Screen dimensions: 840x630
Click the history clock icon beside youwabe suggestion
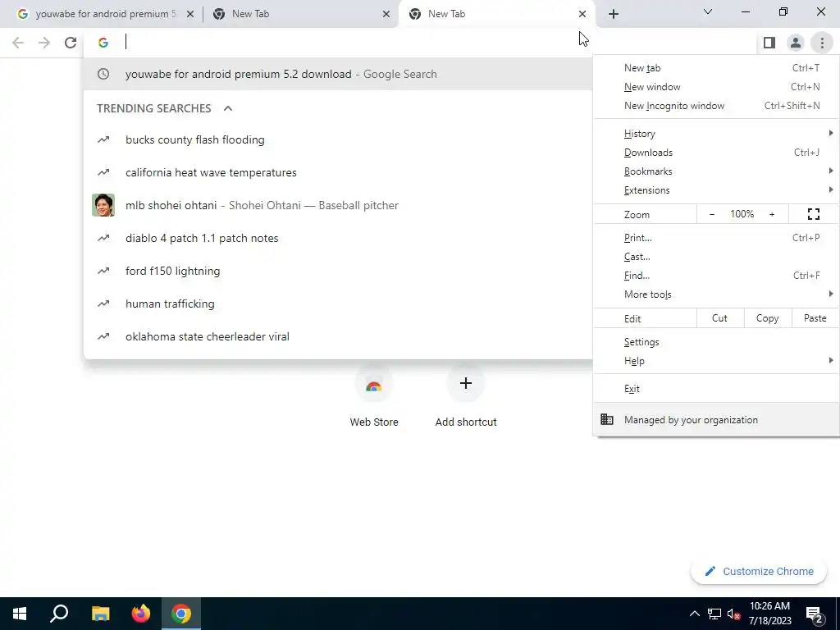103,74
